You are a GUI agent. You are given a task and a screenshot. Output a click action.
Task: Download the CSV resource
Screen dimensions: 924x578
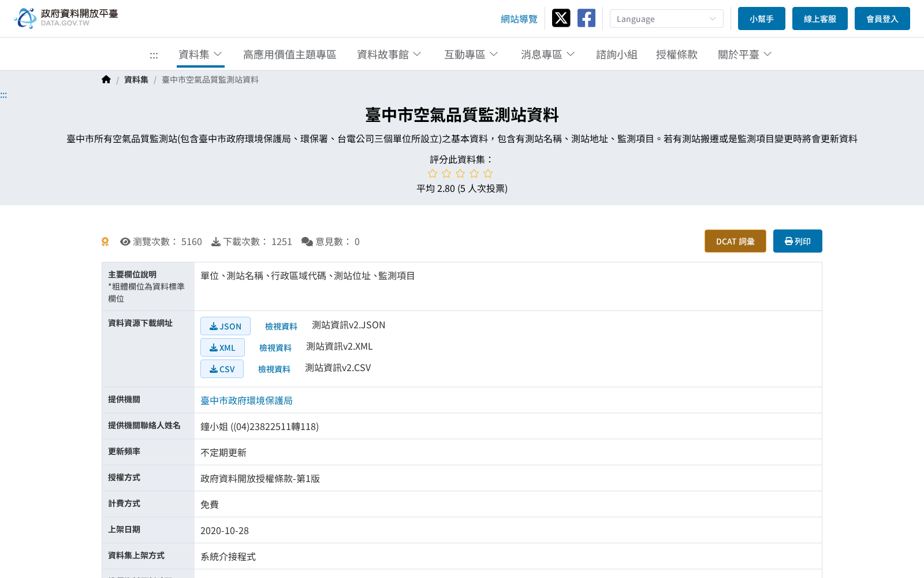click(222, 369)
